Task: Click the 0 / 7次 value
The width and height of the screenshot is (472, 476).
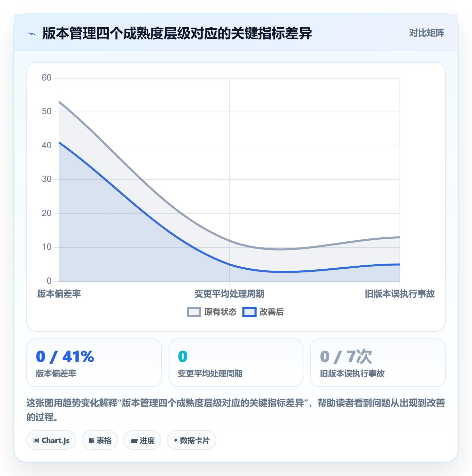Action: pyautogui.click(x=346, y=357)
